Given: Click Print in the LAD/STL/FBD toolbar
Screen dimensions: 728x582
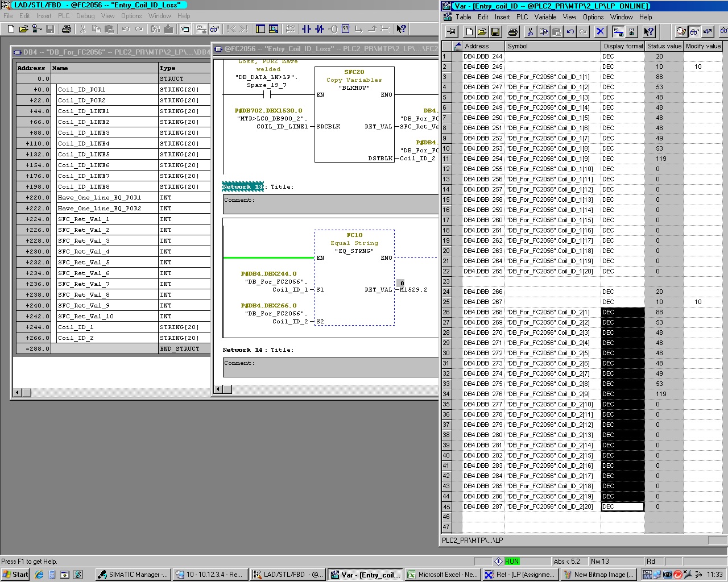Looking at the screenshot, I should point(66,29).
